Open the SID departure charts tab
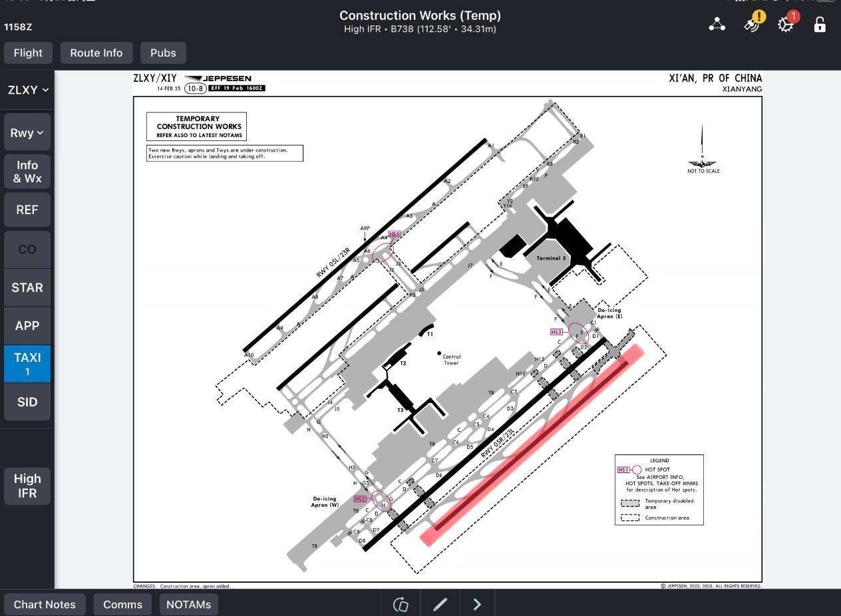Viewport: 841px width, 616px height. (27, 402)
